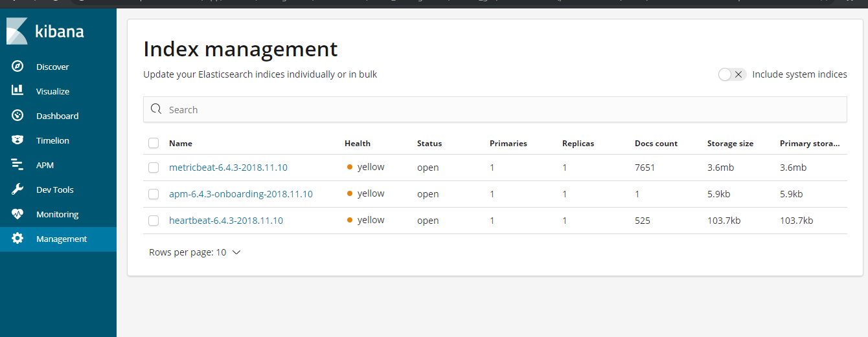Open Discover via compass icon
Screen dimensions: 868x337
coord(17,67)
